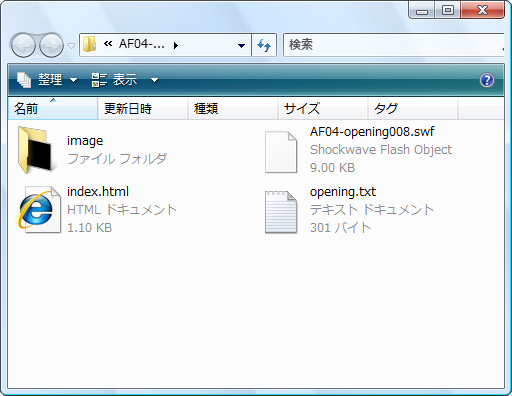Click the HTML ドキュメント type label
Screen dimensions: 512x396
122,210
